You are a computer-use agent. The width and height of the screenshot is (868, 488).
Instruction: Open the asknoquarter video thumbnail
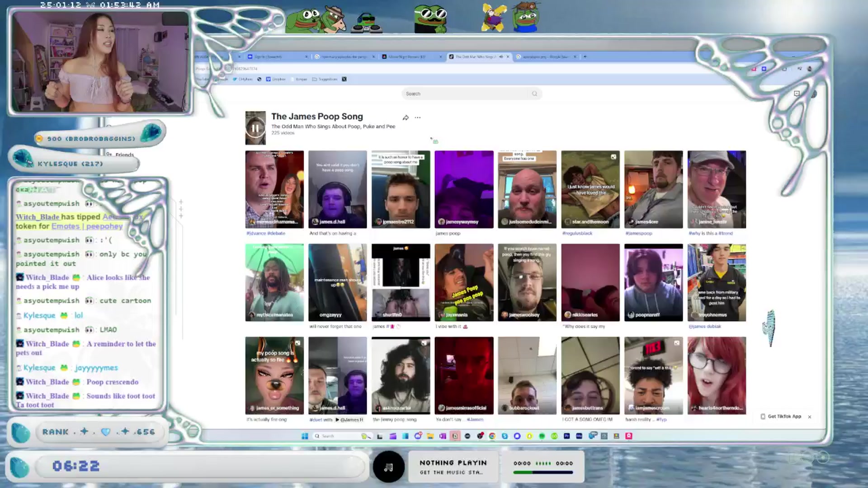pos(401,375)
